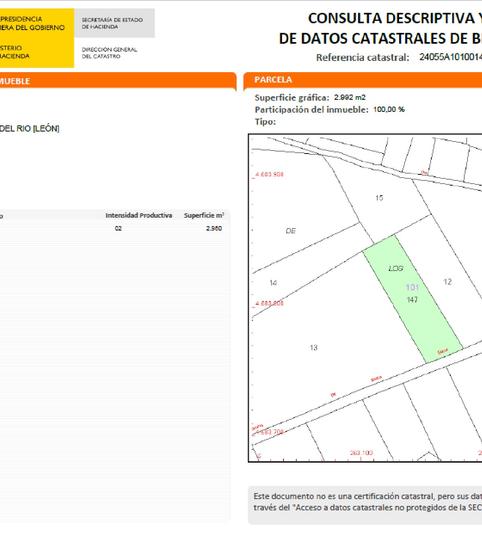Click the intensity value 02 cell

pos(118,228)
